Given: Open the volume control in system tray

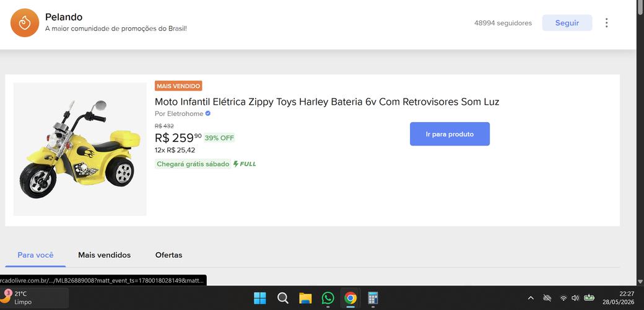Looking at the screenshot, I should coord(575,298).
